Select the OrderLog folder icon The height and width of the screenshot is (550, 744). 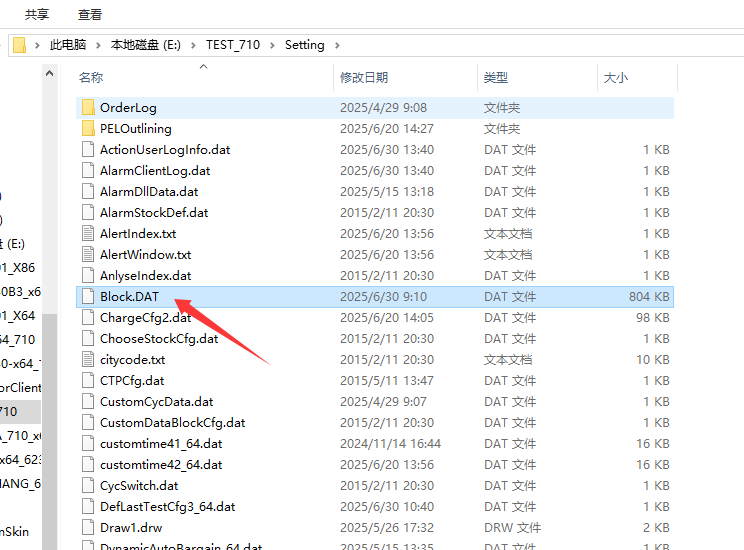pos(88,107)
